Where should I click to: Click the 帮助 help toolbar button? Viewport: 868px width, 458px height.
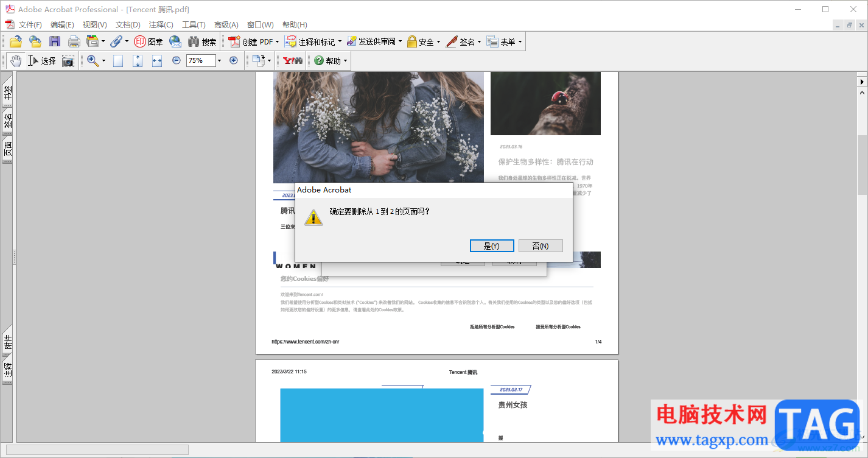pos(327,60)
